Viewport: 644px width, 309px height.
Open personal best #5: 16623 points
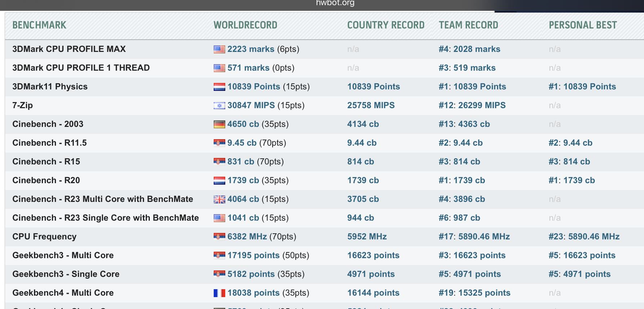point(582,255)
